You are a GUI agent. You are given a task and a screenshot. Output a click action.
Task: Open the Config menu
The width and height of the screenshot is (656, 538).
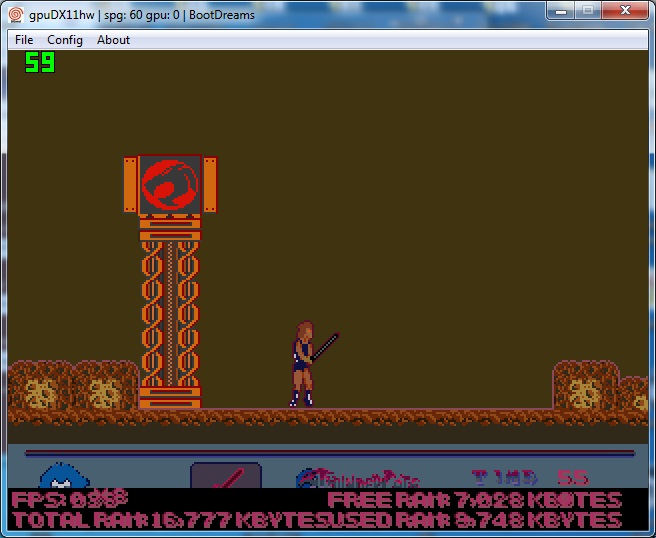65,40
